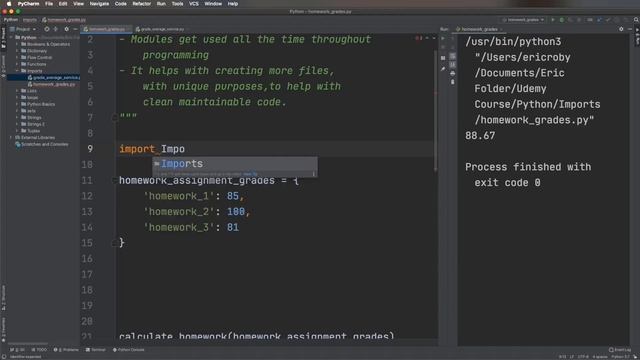This screenshot has width=640, height=360.
Task: Click the fold marker beside line 15 closing brace
Action: click(x=114, y=243)
